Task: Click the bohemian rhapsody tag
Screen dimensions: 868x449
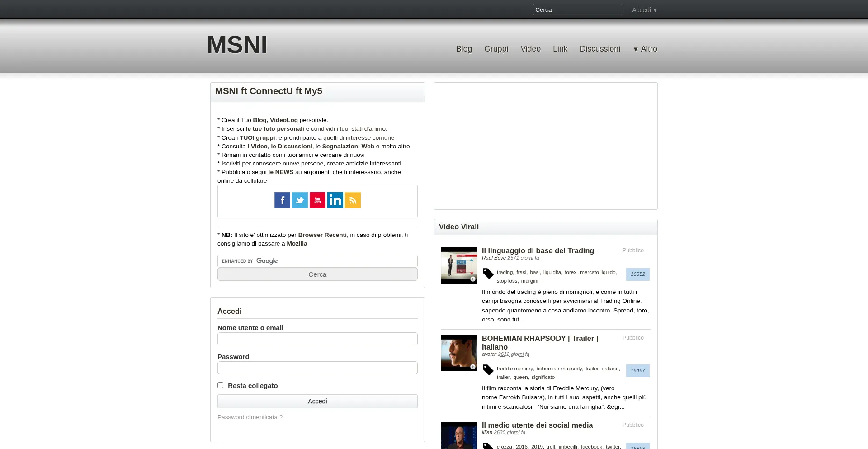Action: (x=559, y=369)
